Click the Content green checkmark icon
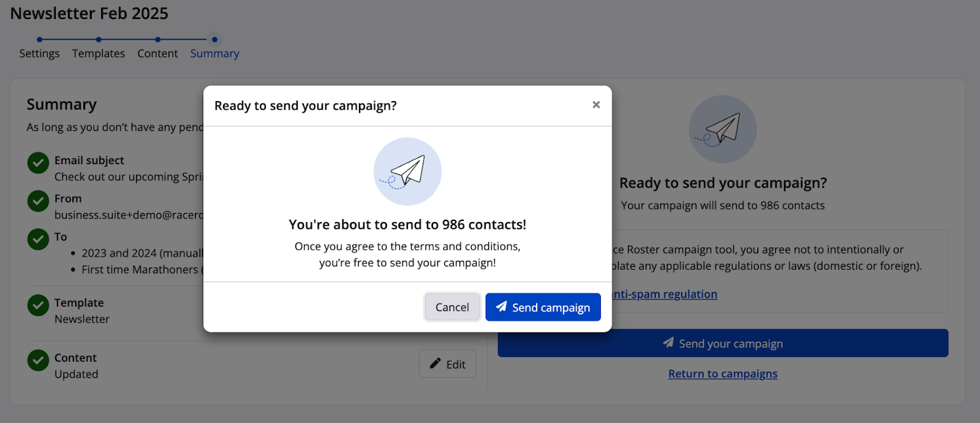Viewport: 980px width, 423px height. [38, 360]
